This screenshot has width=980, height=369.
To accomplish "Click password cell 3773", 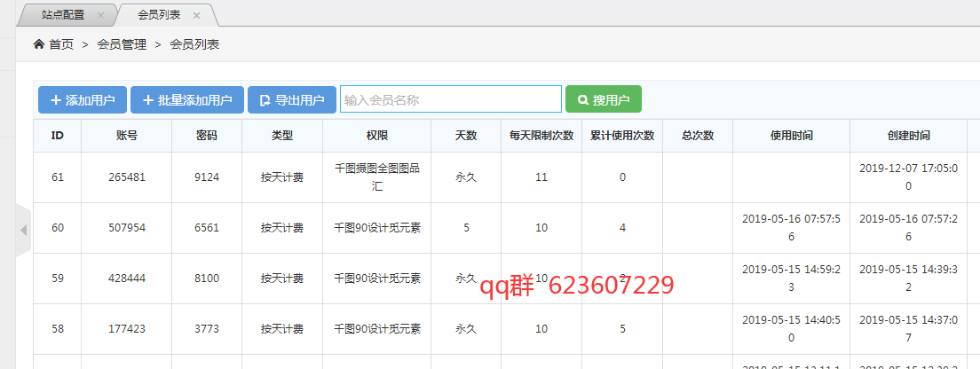I will click(207, 329).
